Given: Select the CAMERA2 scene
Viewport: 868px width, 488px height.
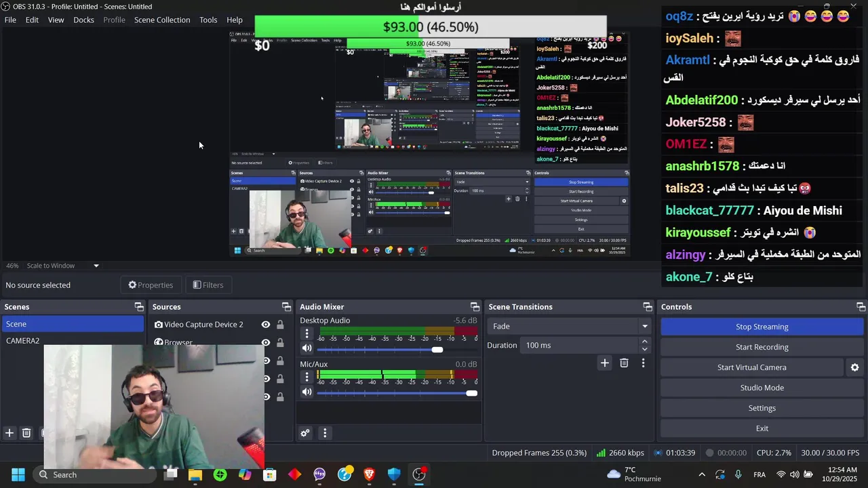Looking at the screenshot, I should tap(73, 341).
